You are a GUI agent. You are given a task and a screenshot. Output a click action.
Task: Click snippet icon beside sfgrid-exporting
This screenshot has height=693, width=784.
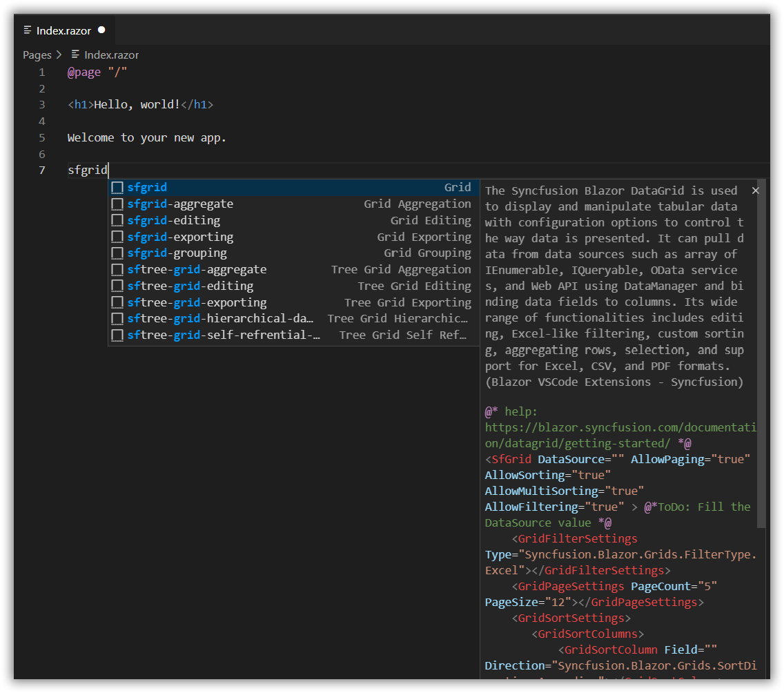click(117, 237)
